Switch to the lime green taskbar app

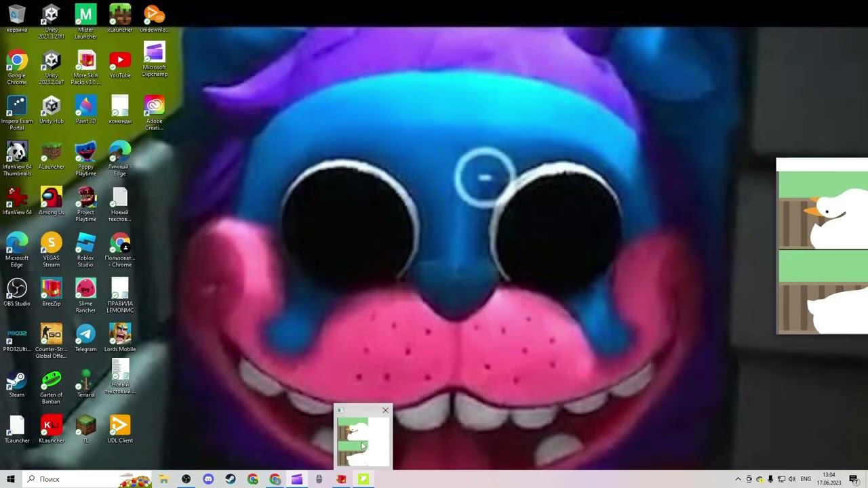click(363, 479)
